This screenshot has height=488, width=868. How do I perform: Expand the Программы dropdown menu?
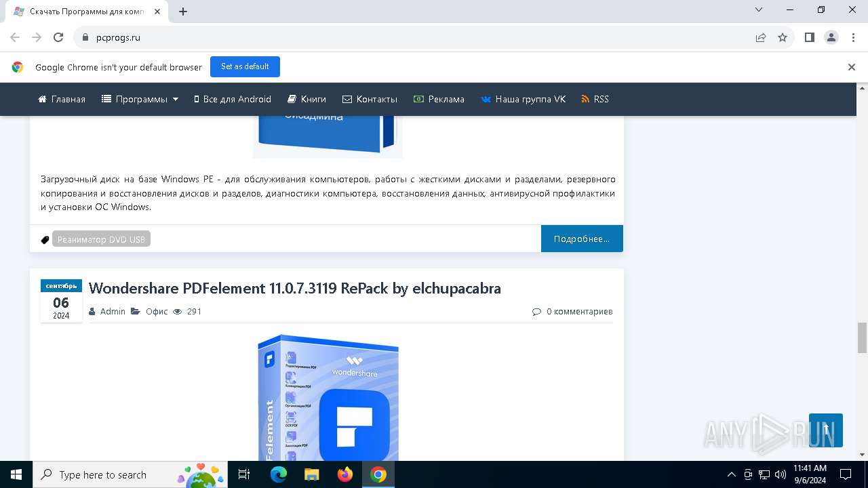tap(140, 99)
